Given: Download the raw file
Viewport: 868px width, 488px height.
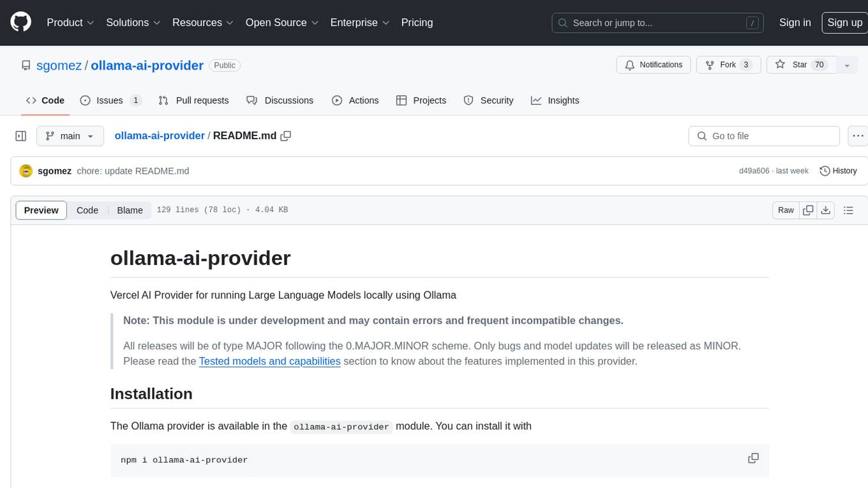Looking at the screenshot, I should point(826,210).
